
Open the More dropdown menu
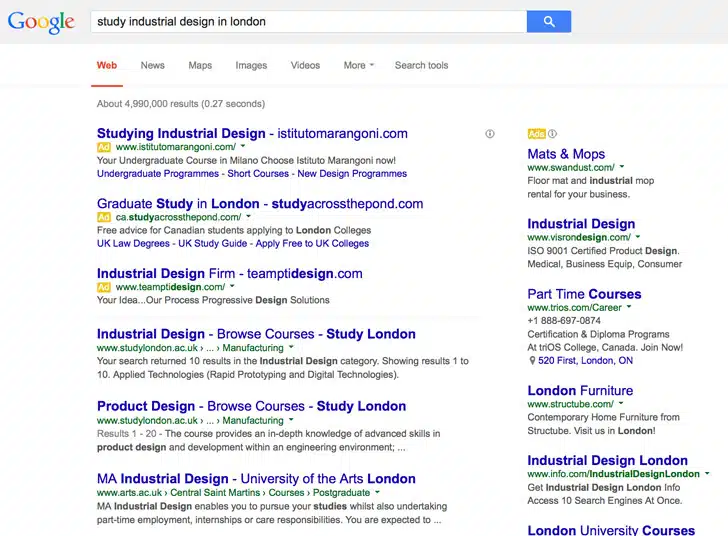pyautogui.click(x=358, y=65)
